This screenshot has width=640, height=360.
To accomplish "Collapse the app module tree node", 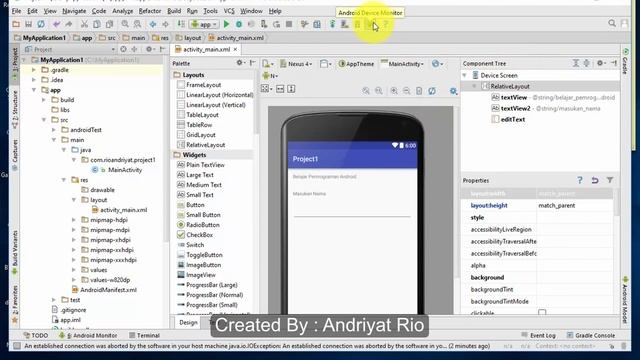I will click(34, 90).
